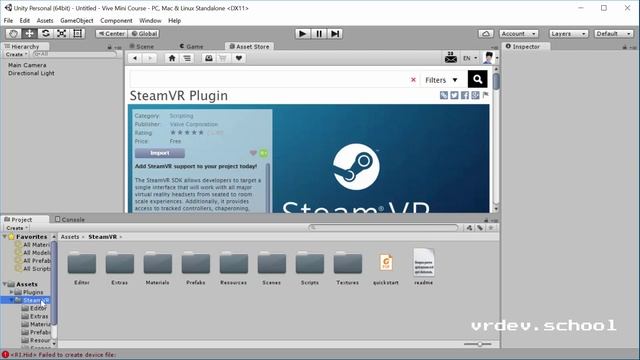Open the Filters dropdown
The image size is (640, 360).
coord(441,80)
